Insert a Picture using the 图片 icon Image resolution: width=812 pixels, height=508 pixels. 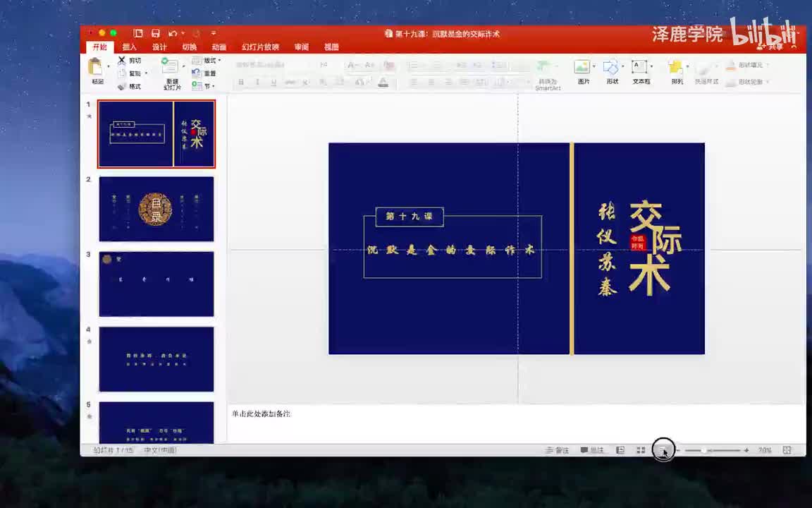click(x=582, y=67)
